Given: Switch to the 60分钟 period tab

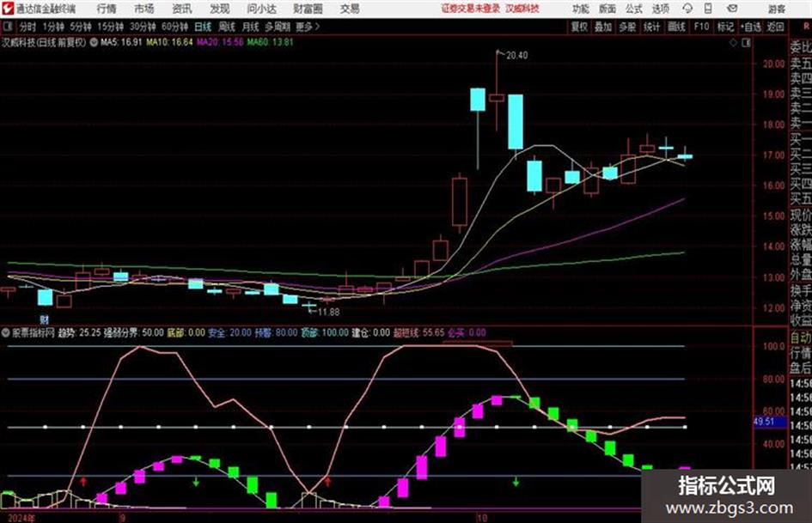Looking at the screenshot, I should pos(174,27).
